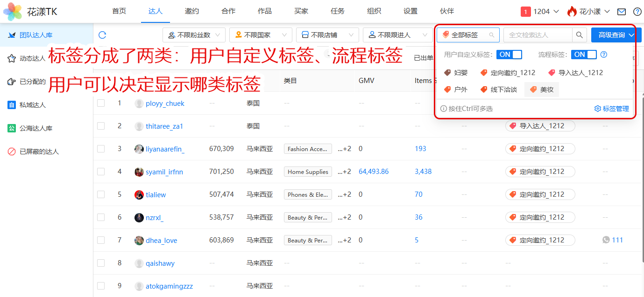The image size is (644, 297).
Task: Click the search magnifier button
Action: click(x=579, y=35)
